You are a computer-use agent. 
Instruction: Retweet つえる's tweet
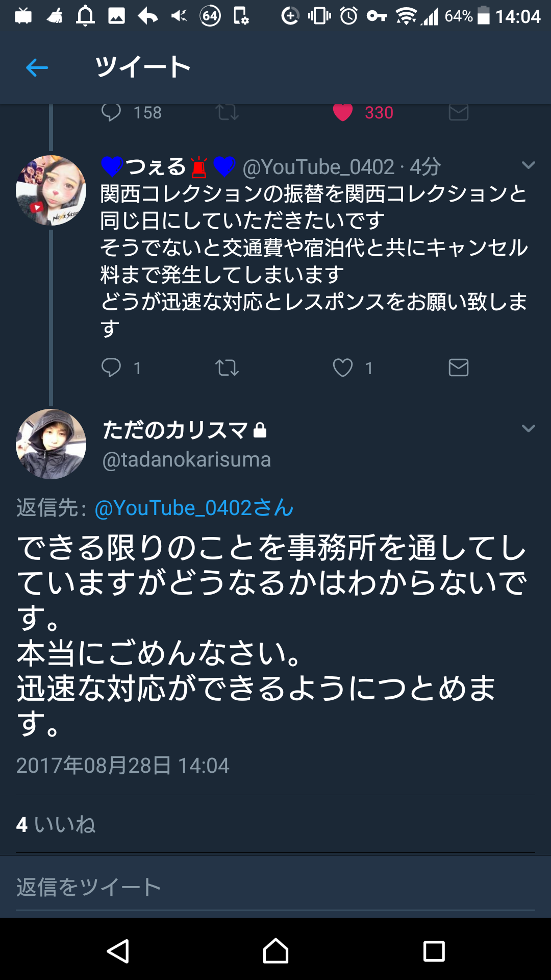click(x=227, y=367)
